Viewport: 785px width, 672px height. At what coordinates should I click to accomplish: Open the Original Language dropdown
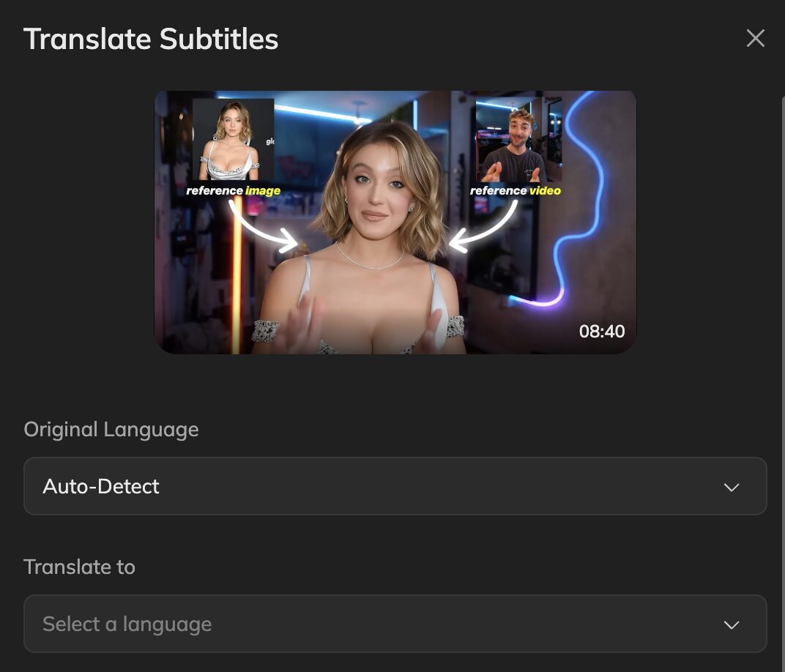[395, 486]
